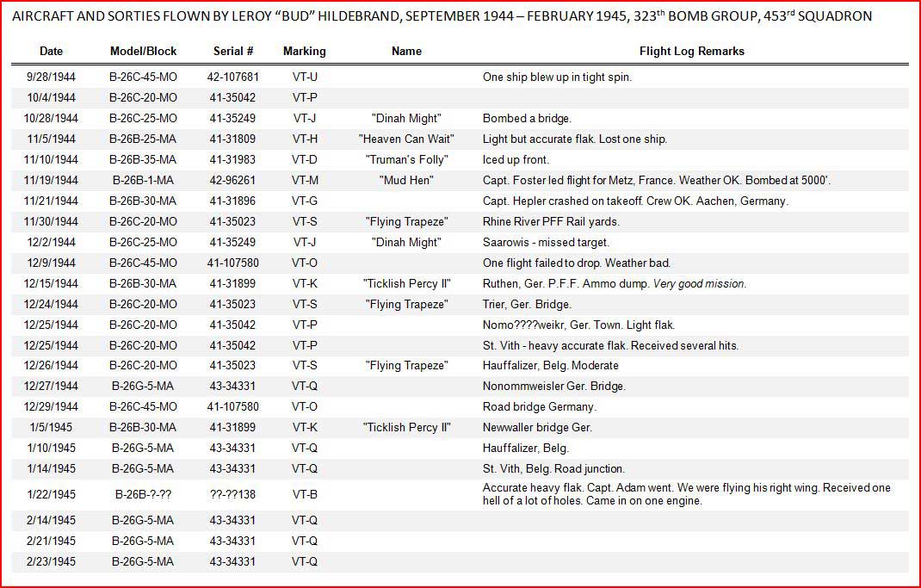Select remark "Newwaller bridge Ger."

pyautogui.click(x=537, y=427)
